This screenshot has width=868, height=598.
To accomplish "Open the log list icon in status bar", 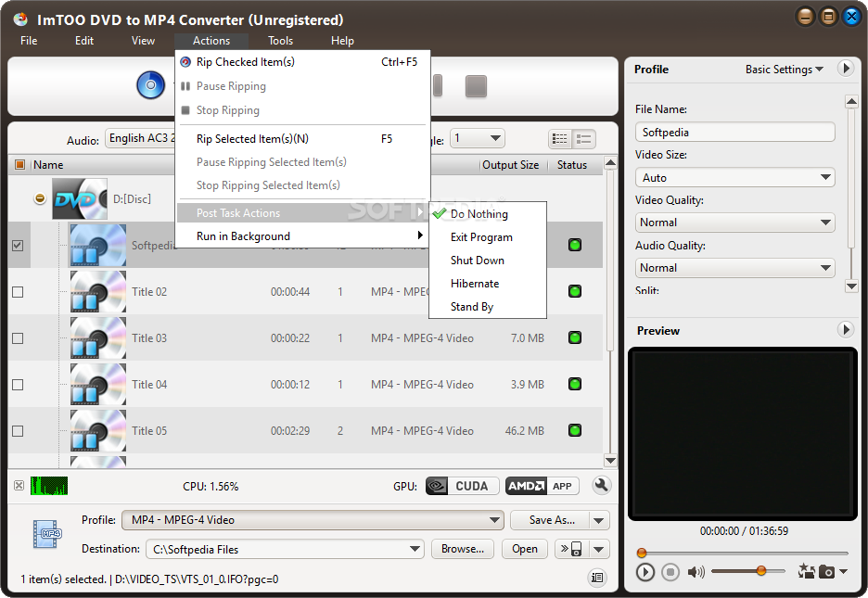I will click(597, 578).
